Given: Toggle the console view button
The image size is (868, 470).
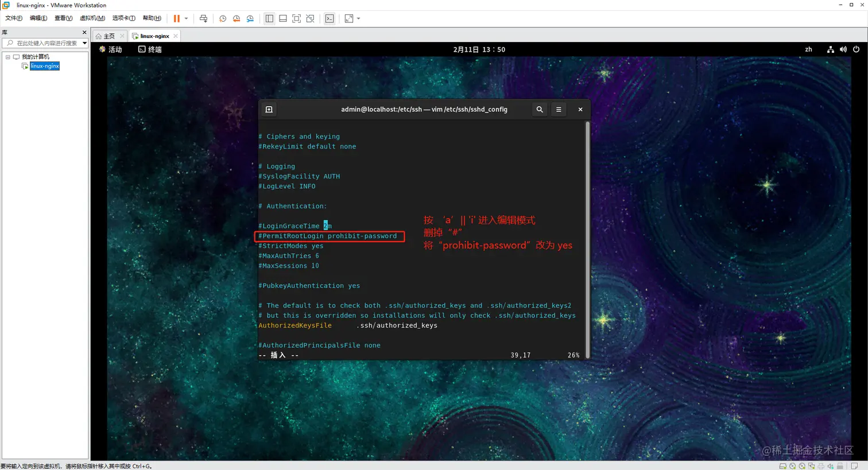Looking at the screenshot, I should (330, 18).
